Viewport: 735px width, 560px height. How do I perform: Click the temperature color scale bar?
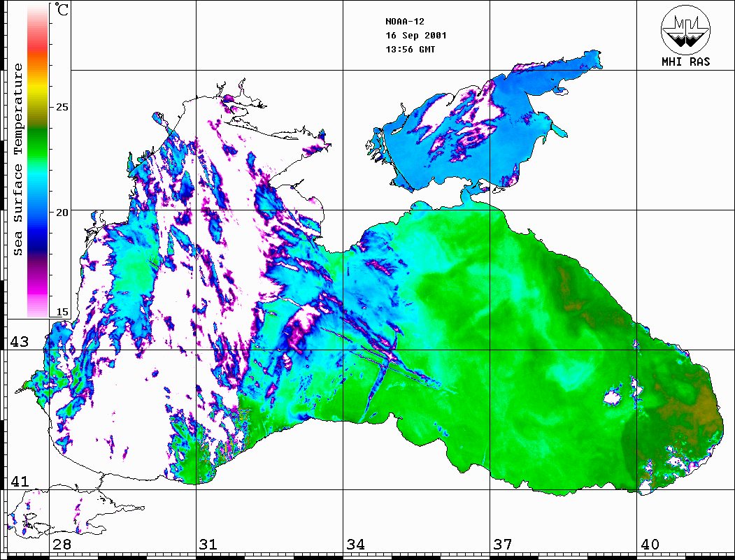(38, 161)
